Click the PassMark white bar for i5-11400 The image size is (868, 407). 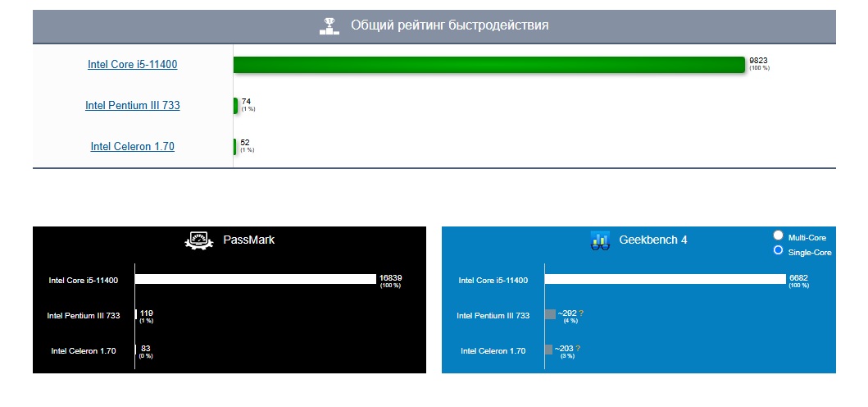tap(255, 279)
